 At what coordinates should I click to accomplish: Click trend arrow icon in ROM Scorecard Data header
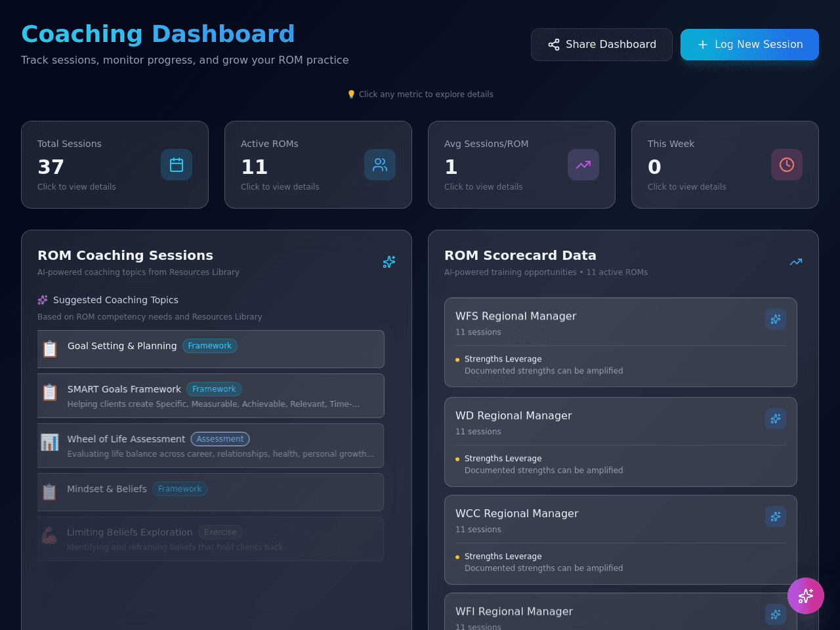(x=796, y=262)
